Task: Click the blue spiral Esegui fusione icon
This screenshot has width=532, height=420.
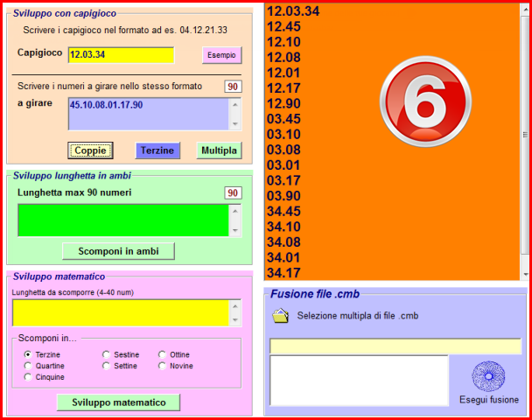Action: click(x=488, y=376)
